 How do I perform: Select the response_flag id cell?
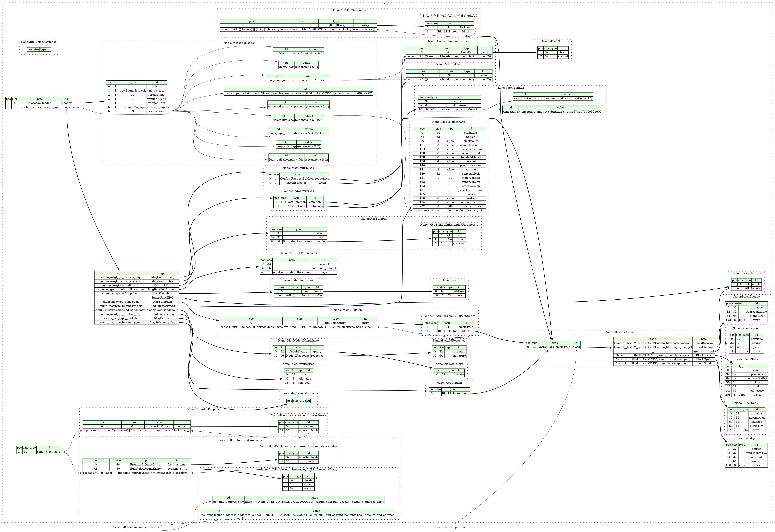click(286, 146)
